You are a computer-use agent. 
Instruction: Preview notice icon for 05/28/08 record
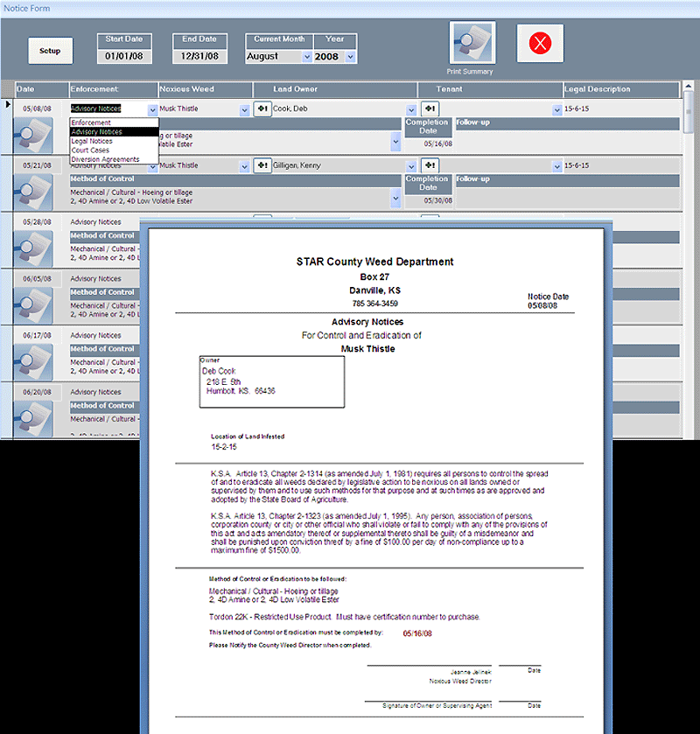coord(32,248)
